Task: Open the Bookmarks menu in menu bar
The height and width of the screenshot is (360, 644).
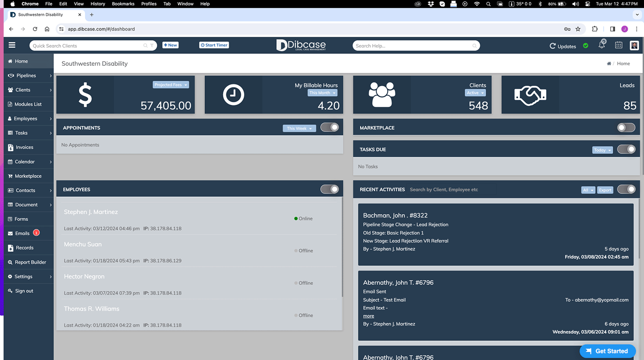Action: click(123, 4)
